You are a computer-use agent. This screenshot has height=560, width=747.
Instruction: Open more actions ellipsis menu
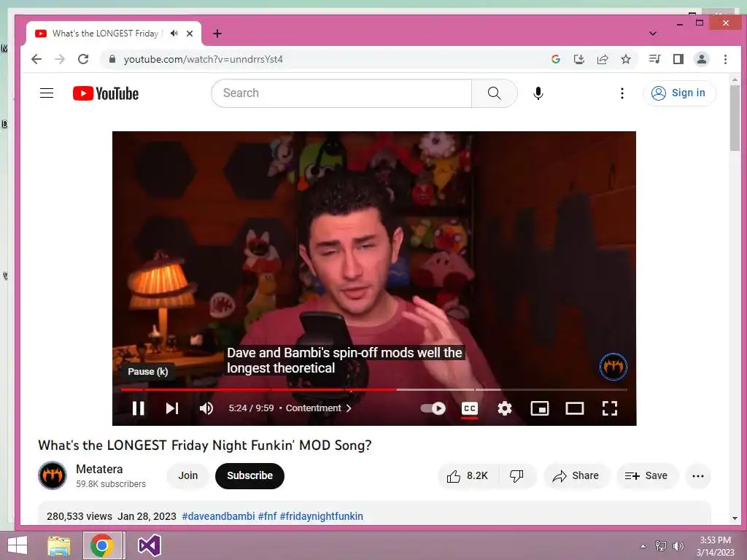pyautogui.click(x=698, y=475)
